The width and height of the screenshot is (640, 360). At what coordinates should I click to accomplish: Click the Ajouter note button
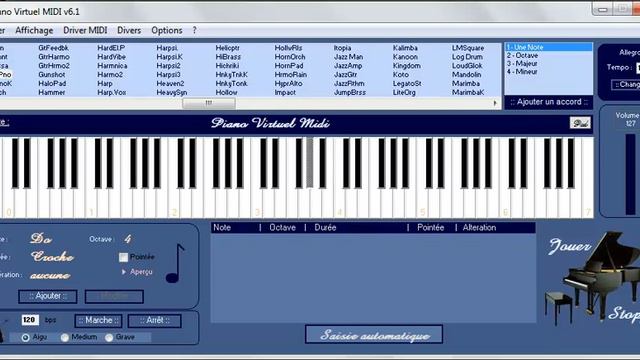[x=48, y=296]
